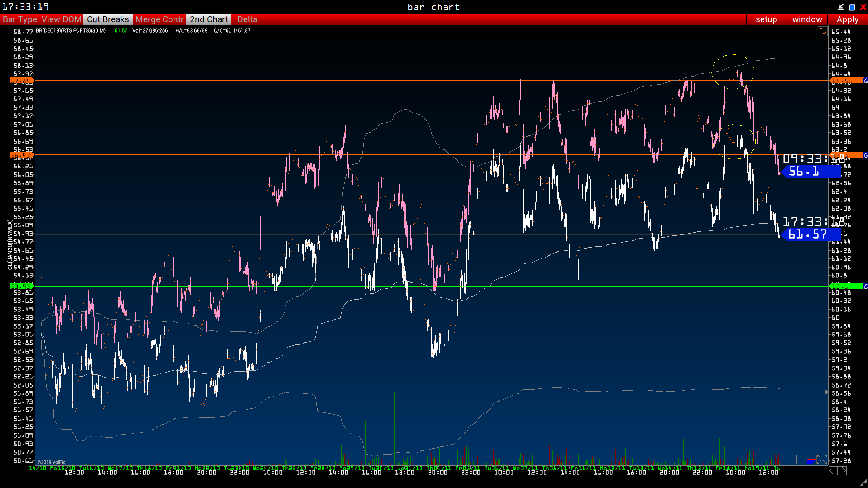This screenshot has width=868, height=488.
Task: Click the G tag beside 64.51
Action: point(866,81)
